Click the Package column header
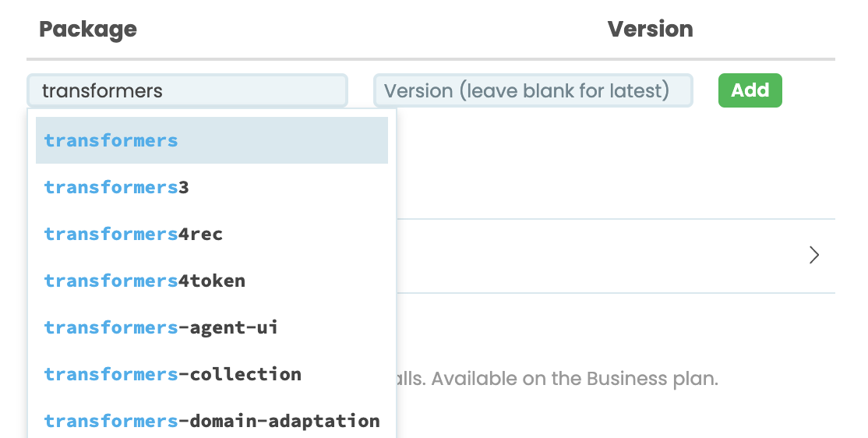Image resolution: width=868 pixels, height=438 pixels. 88,29
